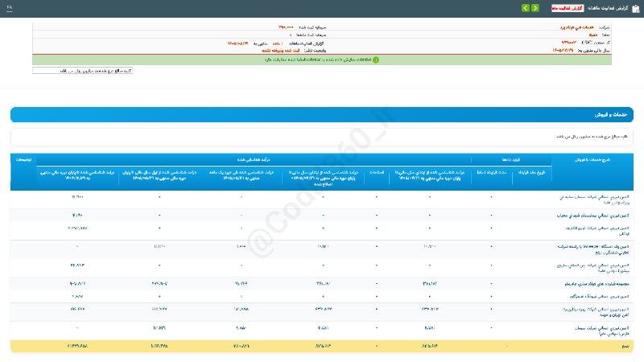The image size is (644, 362).
Task: Select the بیمارستان شهدای محراب row label
Action: [592, 216]
